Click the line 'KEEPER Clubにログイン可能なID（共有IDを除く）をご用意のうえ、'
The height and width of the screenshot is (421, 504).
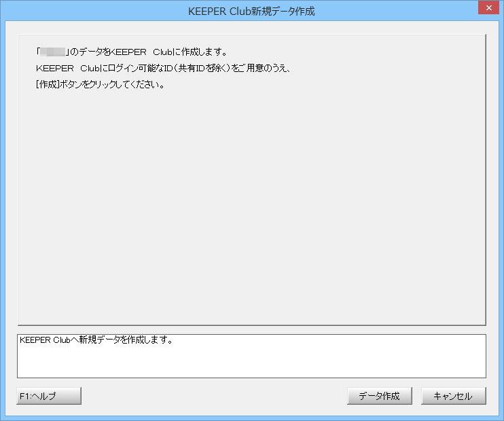pyautogui.click(x=163, y=68)
